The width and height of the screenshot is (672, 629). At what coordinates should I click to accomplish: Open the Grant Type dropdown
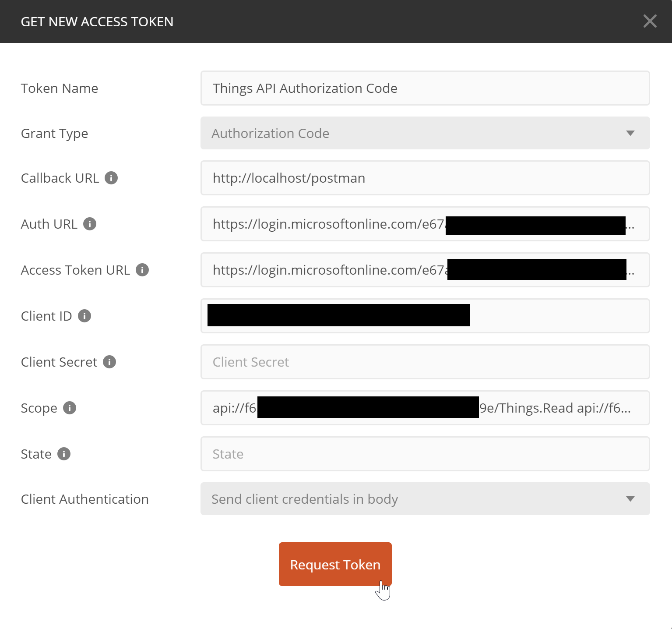click(x=425, y=133)
